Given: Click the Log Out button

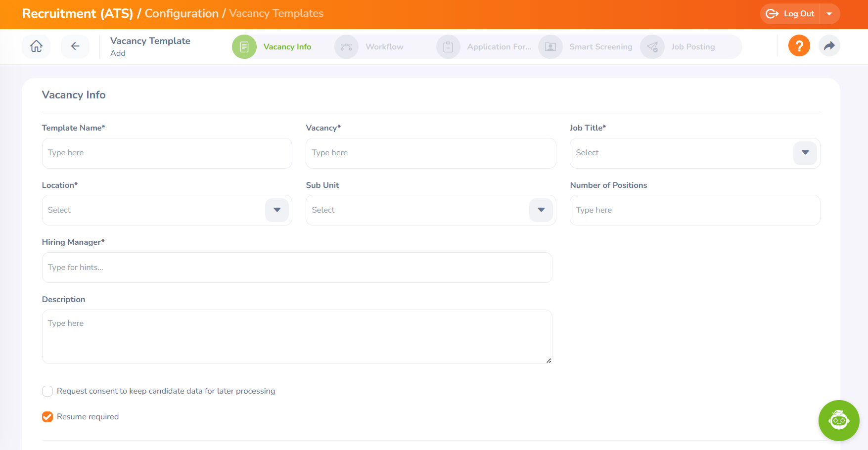Looking at the screenshot, I should [x=790, y=14].
